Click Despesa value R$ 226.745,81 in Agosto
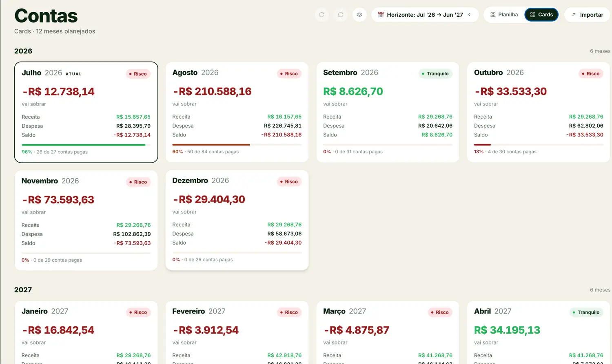 [283, 126]
